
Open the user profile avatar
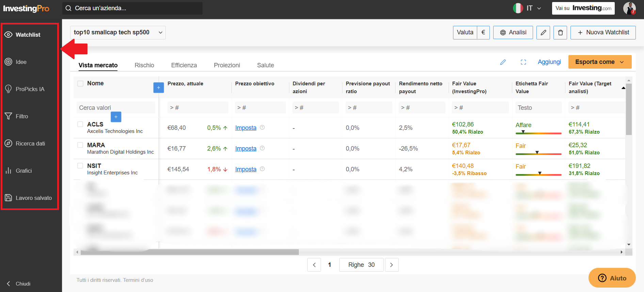629,8
